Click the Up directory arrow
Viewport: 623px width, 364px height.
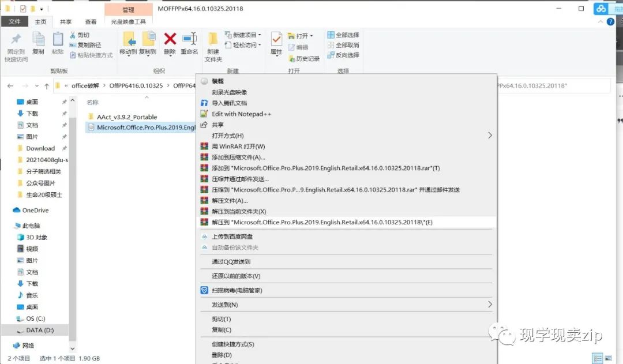coord(47,86)
